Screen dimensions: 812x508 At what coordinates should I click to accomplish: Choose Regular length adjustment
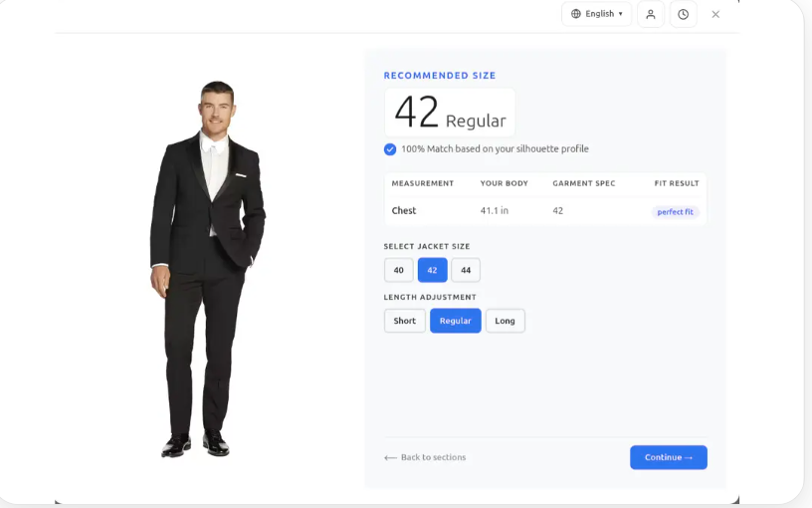455,321
